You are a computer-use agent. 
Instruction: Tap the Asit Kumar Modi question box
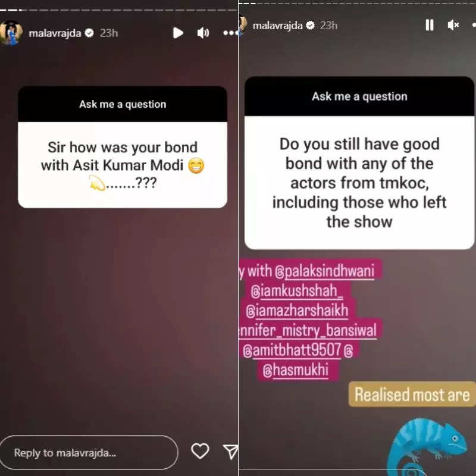pos(123,147)
